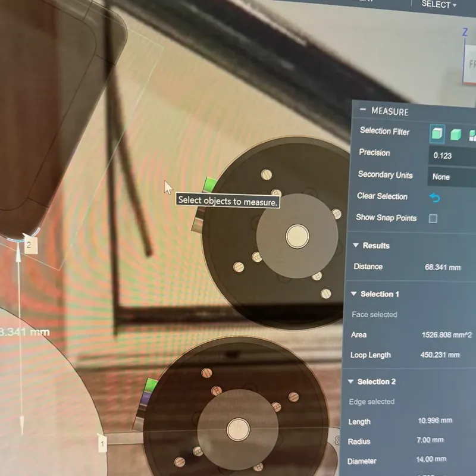
Task: Open the Precision 0.123 dropdown
Action: [x=452, y=156]
